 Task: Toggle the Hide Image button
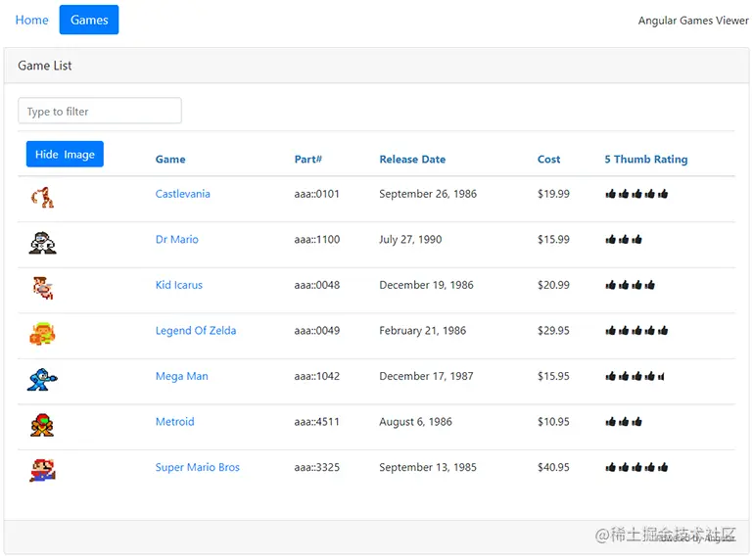point(65,154)
